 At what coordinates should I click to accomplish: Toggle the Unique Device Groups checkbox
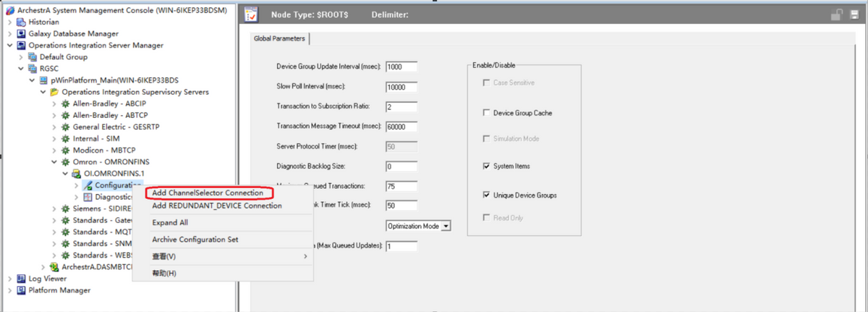(x=486, y=195)
